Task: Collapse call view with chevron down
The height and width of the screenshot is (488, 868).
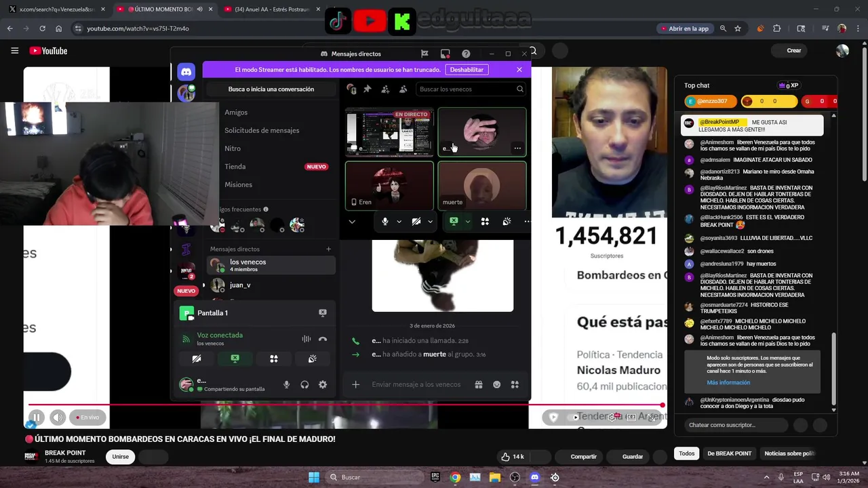Action: [352, 222]
